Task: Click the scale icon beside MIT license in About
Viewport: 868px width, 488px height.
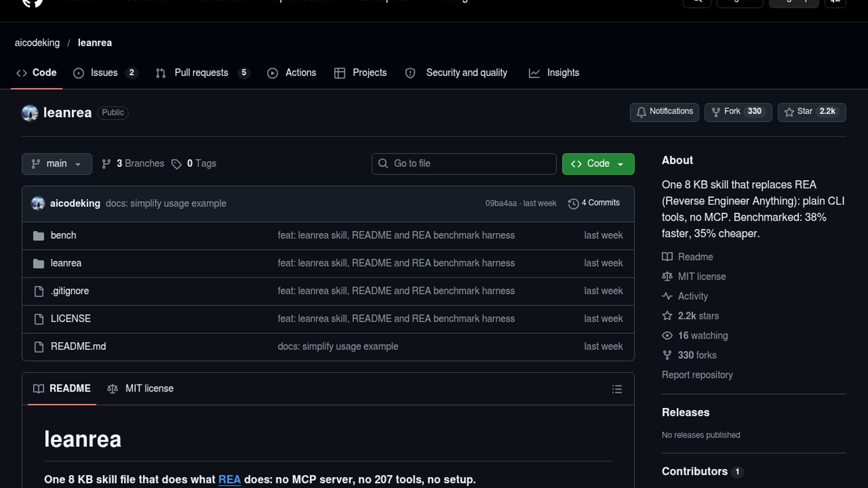Action: (x=667, y=277)
